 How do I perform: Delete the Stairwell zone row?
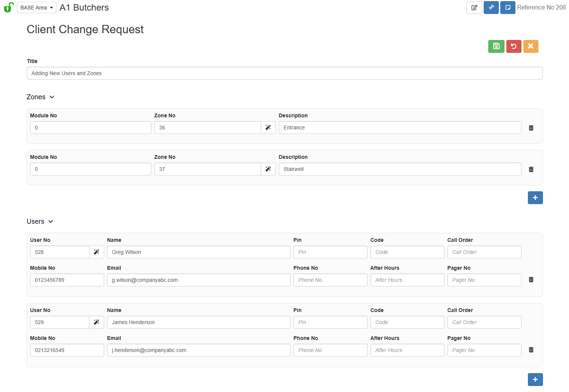tap(531, 169)
